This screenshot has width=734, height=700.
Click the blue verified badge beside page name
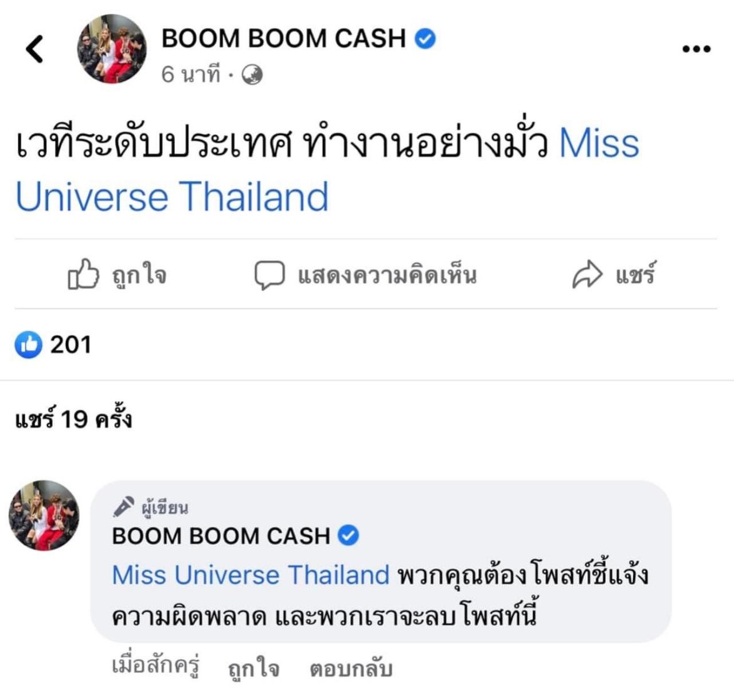[425, 38]
